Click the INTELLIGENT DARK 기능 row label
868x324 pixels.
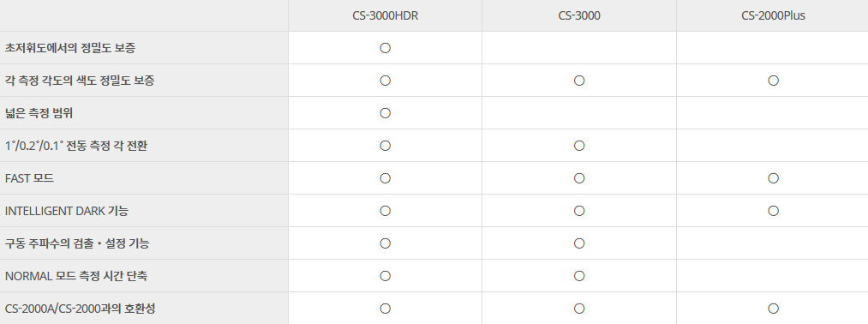coord(67,211)
